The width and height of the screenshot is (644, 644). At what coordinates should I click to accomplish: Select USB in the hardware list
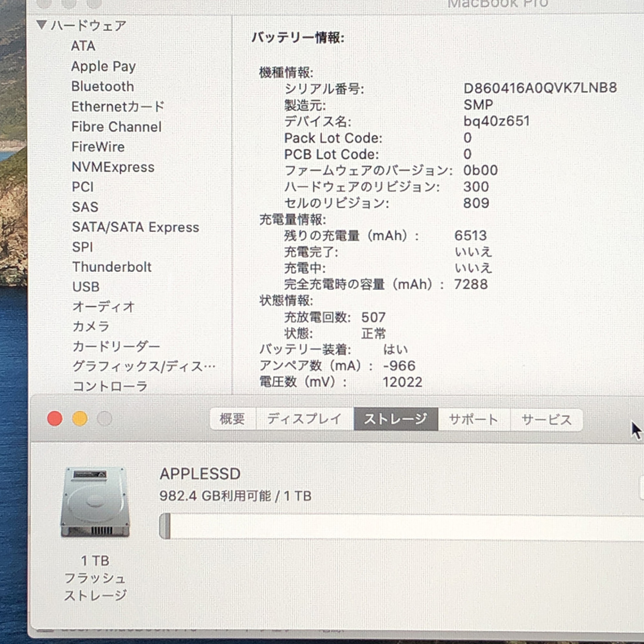(x=86, y=287)
